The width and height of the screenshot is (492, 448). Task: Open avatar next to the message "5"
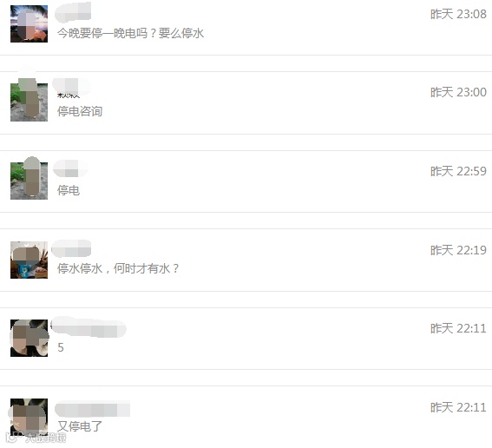tap(29, 338)
